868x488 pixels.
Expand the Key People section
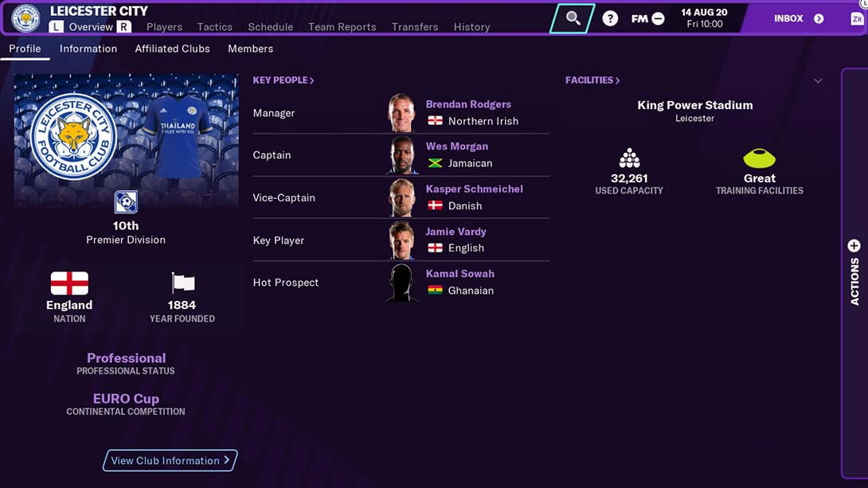(x=283, y=80)
